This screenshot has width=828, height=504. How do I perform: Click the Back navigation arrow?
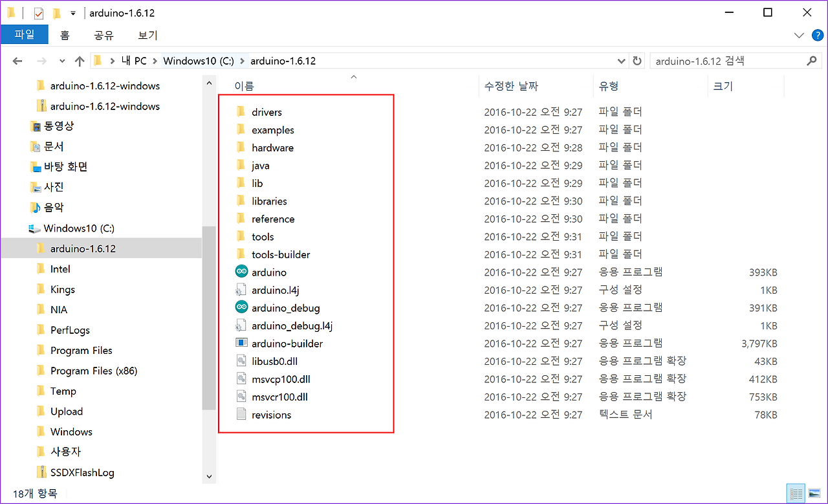(17, 61)
